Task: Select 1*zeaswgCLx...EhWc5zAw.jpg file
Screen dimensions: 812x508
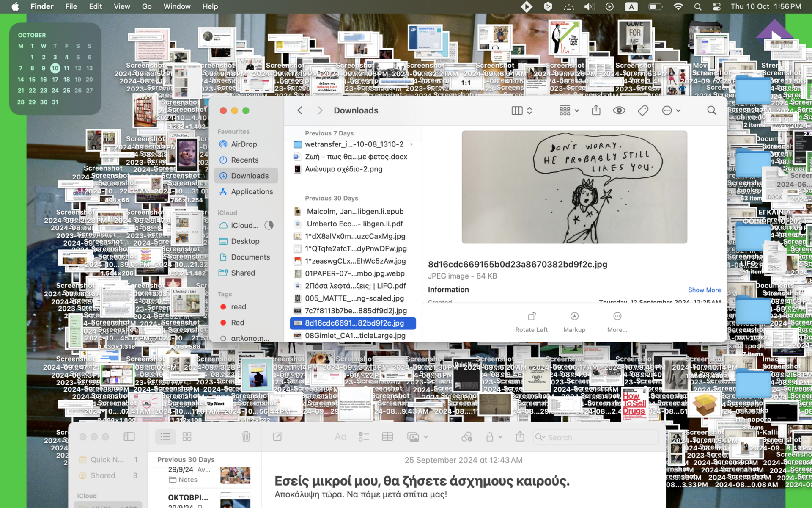Action: [353, 261]
